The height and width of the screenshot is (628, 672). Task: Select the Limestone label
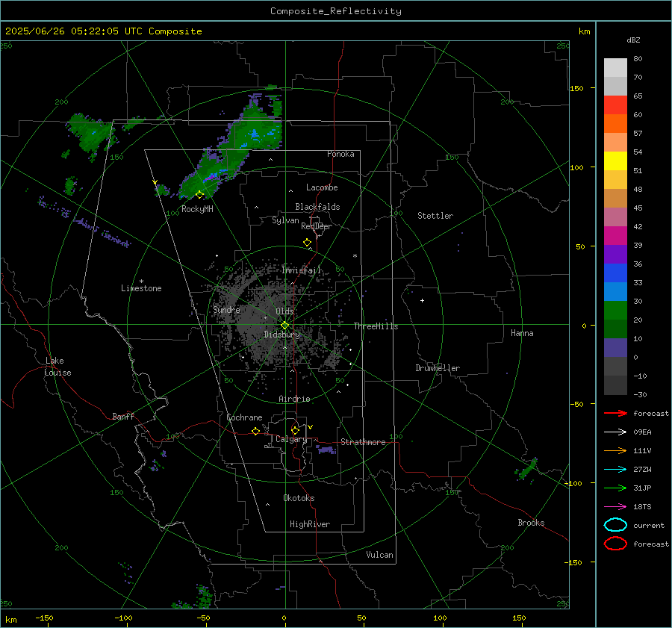pyautogui.click(x=141, y=288)
